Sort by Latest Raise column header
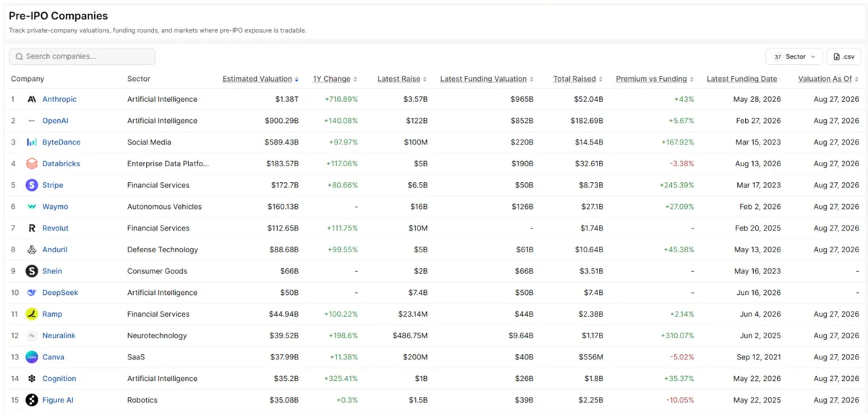The width and height of the screenshot is (868, 415). point(402,79)
